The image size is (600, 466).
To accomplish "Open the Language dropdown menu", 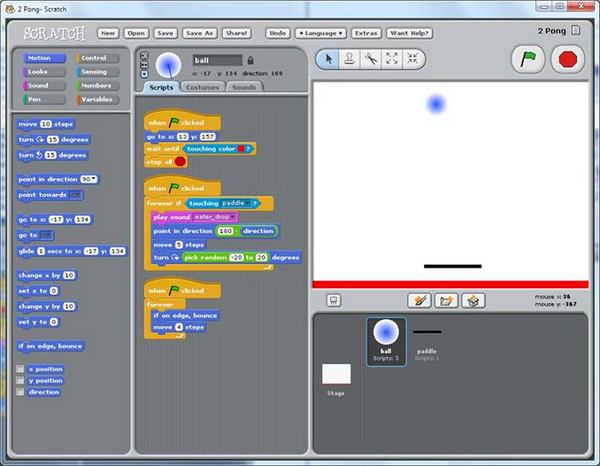I will (321, 33).
